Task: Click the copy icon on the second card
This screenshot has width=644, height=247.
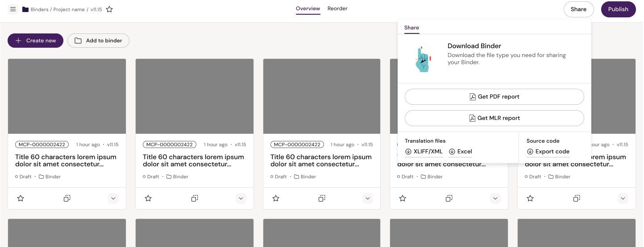Action: 195,198
